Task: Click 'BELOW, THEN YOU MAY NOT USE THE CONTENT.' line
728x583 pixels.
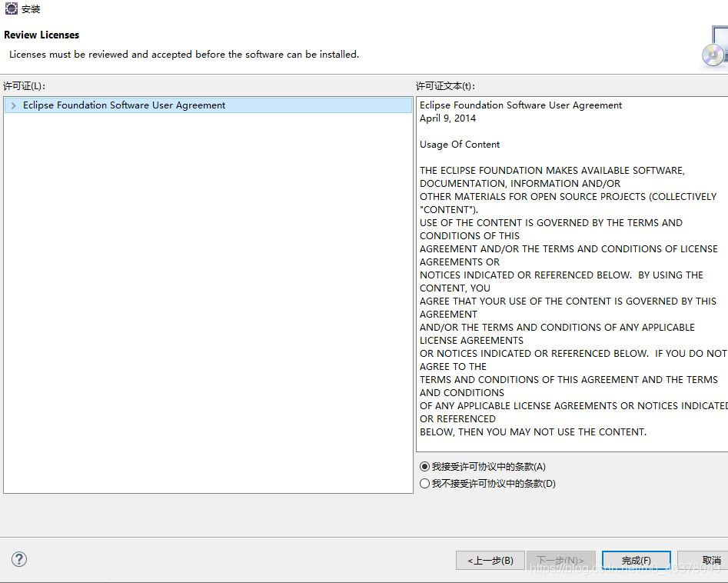Action: tap(533, 432)
